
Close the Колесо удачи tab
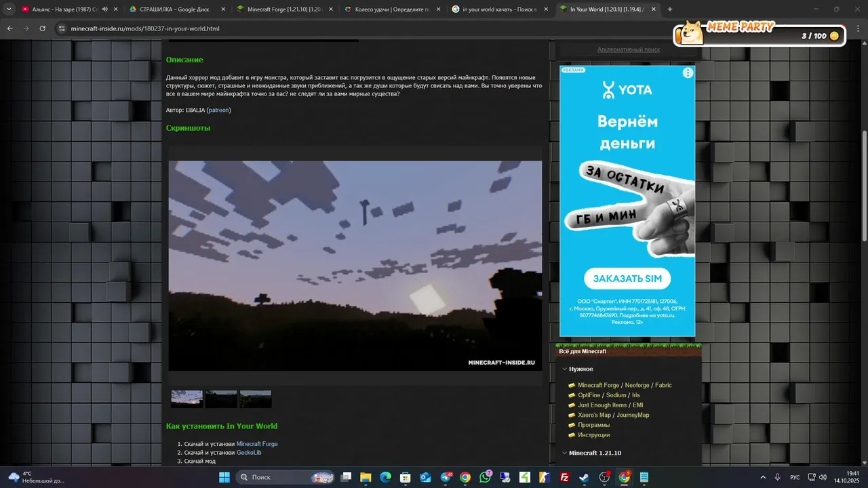coord(438,9)
